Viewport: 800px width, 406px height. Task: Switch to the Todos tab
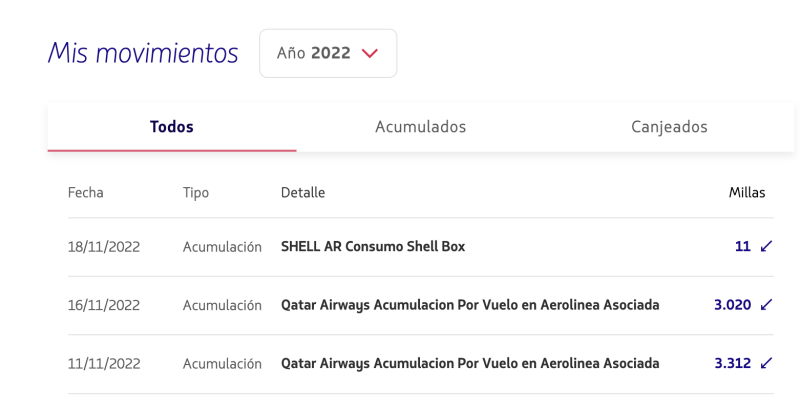pyautogui.click(x=172, y=126)
